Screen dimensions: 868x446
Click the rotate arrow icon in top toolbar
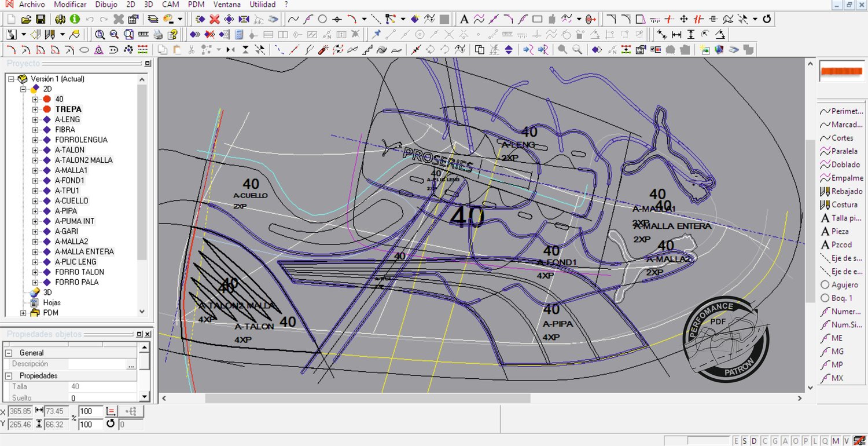tap(767, 19)
